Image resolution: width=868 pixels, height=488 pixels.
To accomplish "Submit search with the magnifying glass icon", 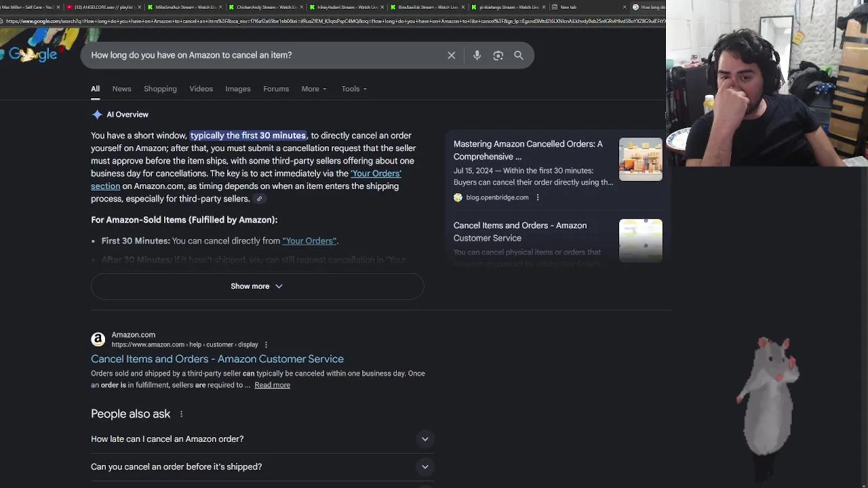I will click(x=519, y=56).
